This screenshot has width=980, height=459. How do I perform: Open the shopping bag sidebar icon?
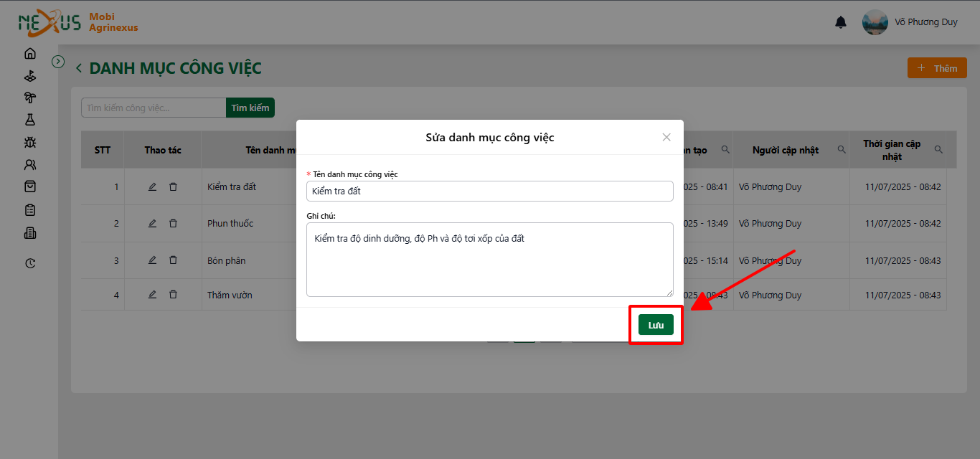pos(29,186)
